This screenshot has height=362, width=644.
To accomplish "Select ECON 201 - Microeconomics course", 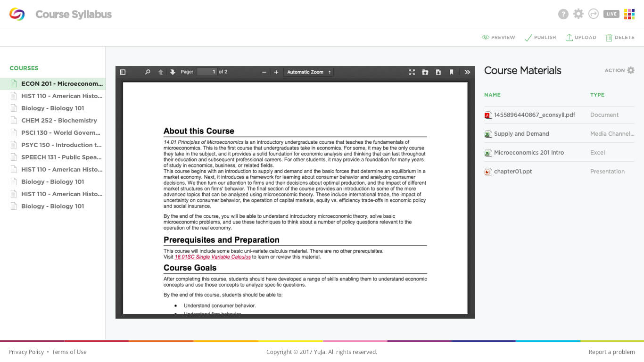I will coord(52,83).
